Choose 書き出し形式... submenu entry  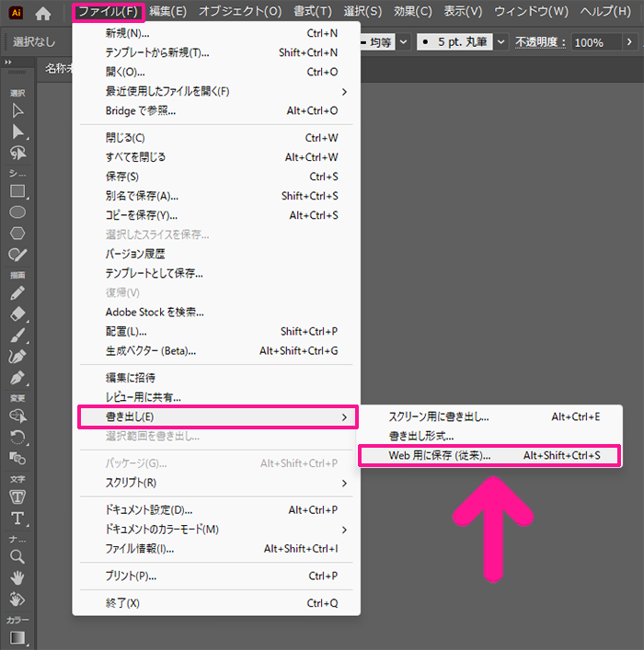tap(489, 436)
